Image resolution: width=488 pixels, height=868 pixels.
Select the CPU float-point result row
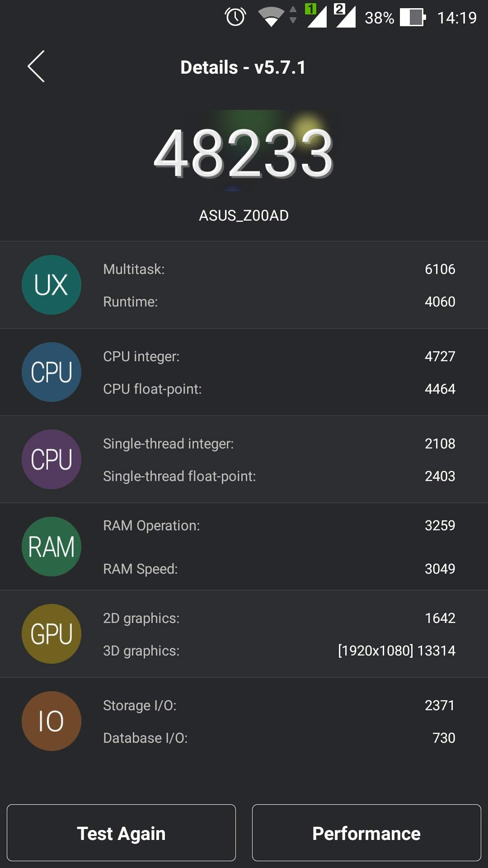pos(279,389)
